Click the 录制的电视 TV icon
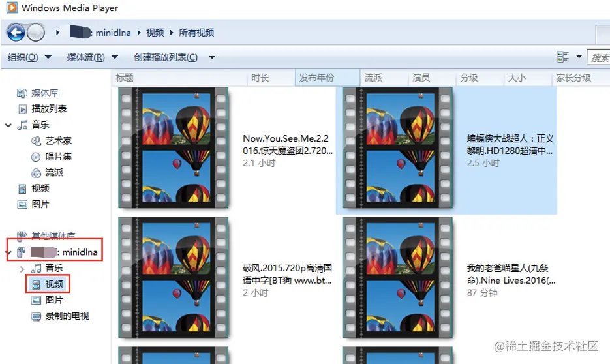 36,316
